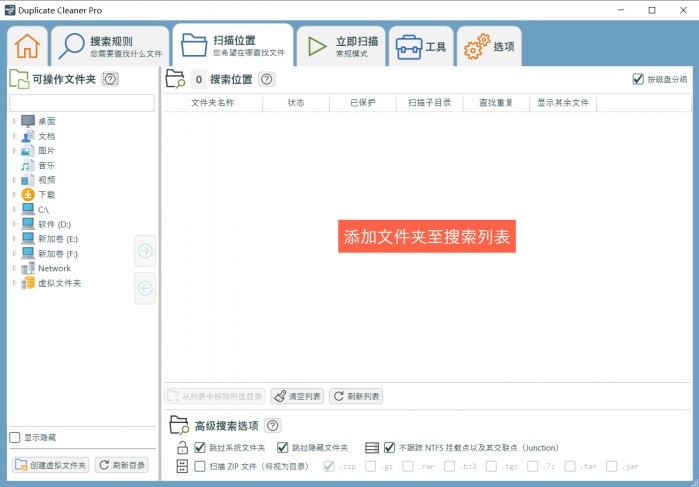The image size is (699, 487).
Task: Toggle the 按磁盘分组 checkbox
Action: point(638,79)
